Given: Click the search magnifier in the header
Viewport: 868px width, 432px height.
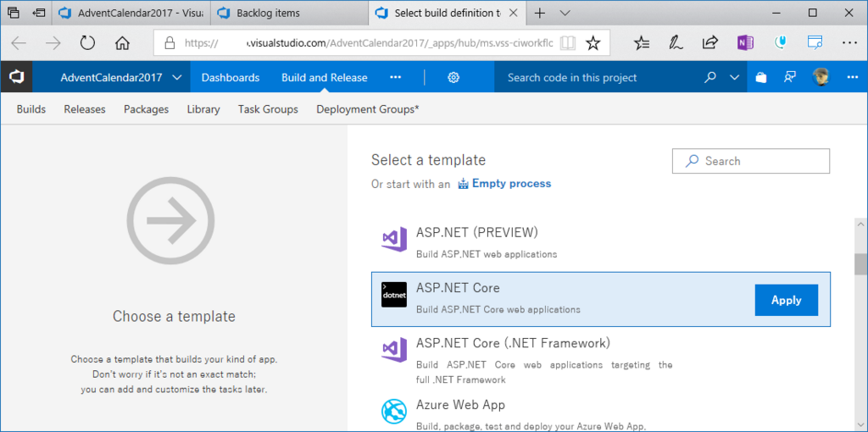Looking at the screenshot, I should (x=710, y=77).
